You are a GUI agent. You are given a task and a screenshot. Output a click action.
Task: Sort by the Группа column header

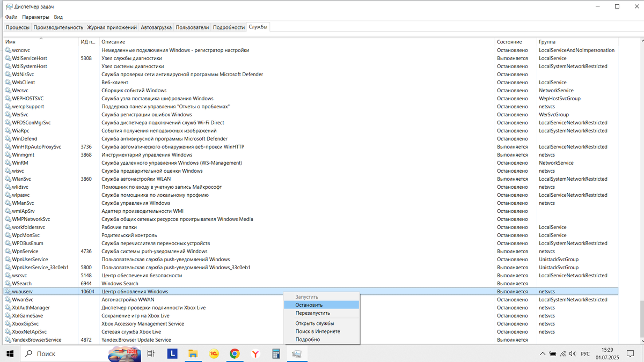577,42
